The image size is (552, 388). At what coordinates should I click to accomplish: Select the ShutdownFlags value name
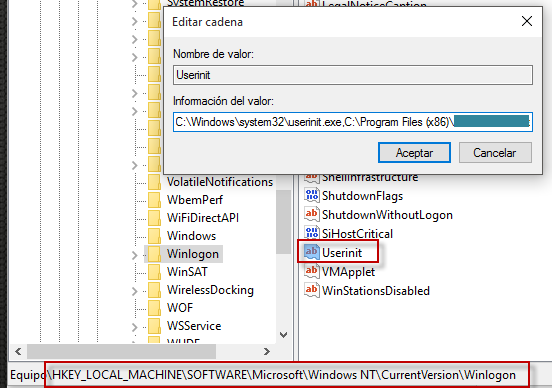point(362,196)
